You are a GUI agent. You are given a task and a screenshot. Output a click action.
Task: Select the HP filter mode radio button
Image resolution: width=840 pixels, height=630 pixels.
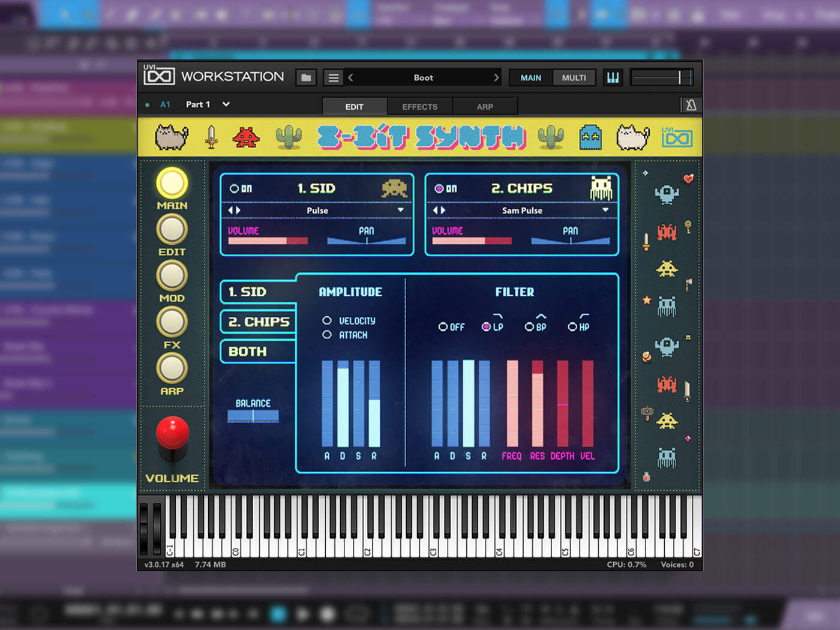tap(571, 327)
